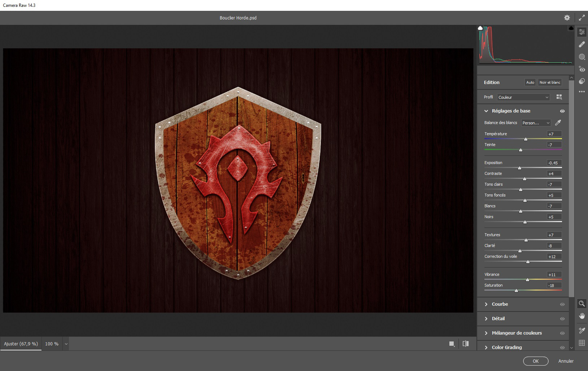This screenshot has width=588, height=371.
Task: Click the Température slider handle
Action: click(x=526, y=139)
